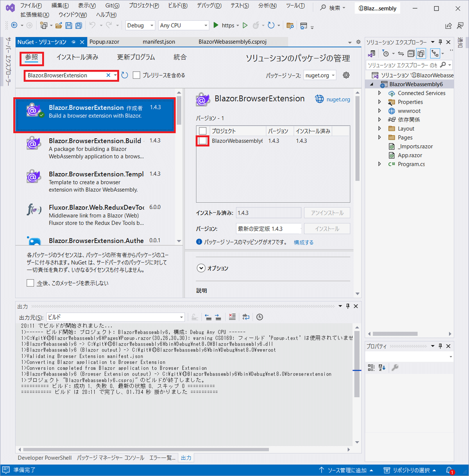Image resolution: width=469 pixels, height=476 pixels.
Task: Open the Debug configuration dropdown
Action: (x=140, y=25)
